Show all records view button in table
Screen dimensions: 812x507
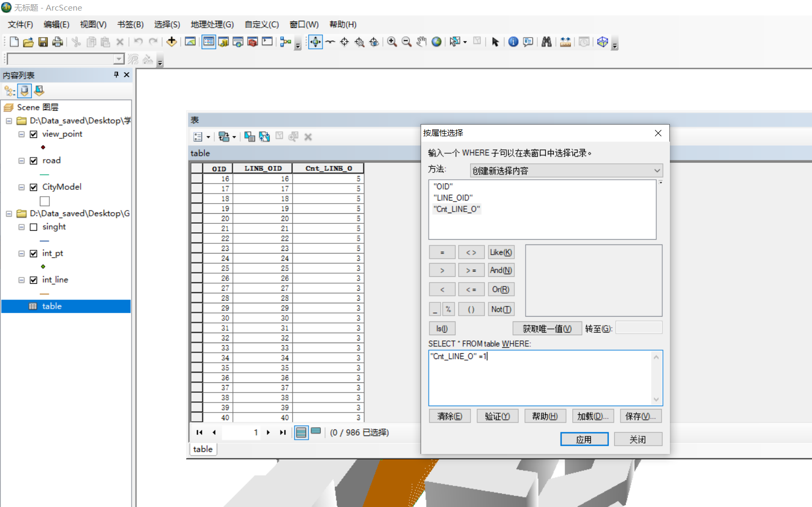point(301,433)
